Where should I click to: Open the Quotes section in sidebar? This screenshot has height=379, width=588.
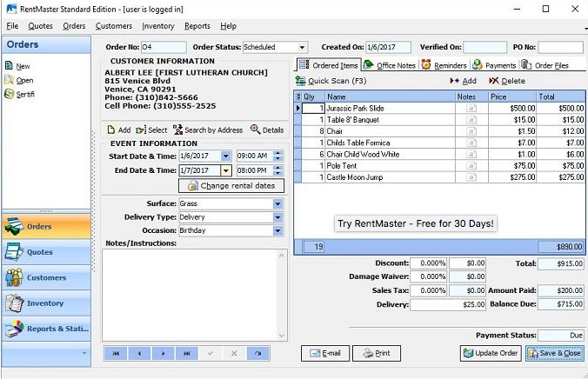click(46, 252)
